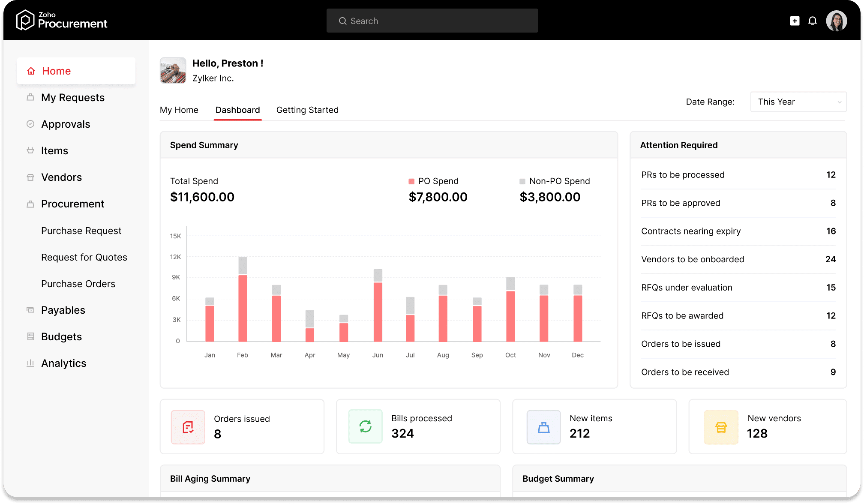The image size is (864, 504).
Task: Switch to the My Home tab
Action: (x=179, y=110)
